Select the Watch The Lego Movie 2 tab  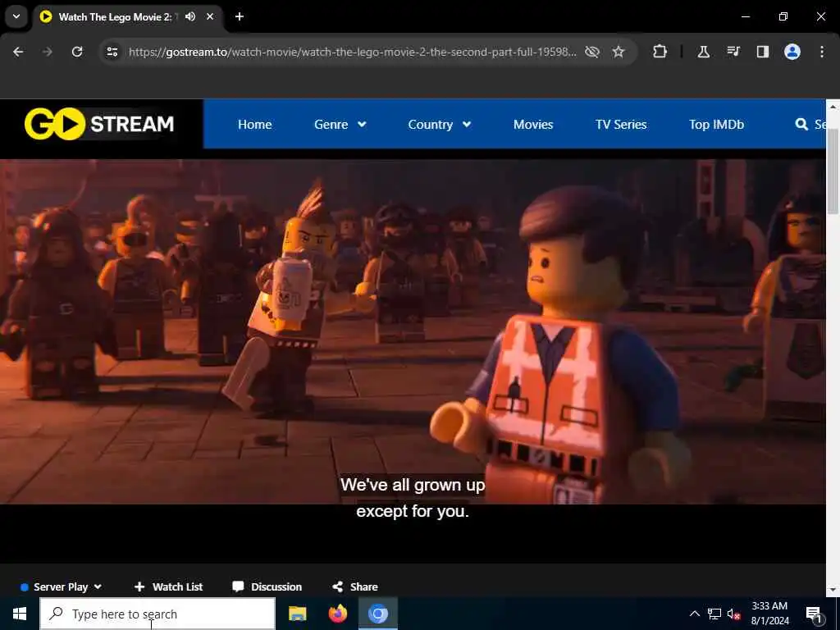click(x=115, y=16)
